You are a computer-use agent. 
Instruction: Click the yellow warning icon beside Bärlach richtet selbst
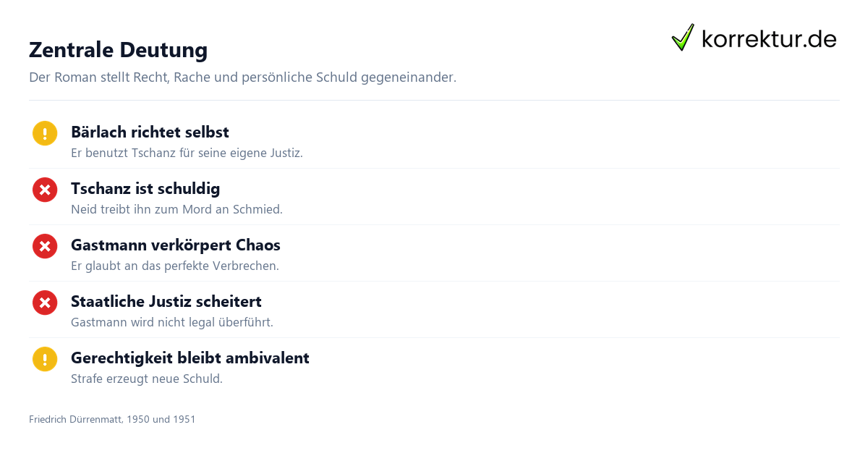45,133
